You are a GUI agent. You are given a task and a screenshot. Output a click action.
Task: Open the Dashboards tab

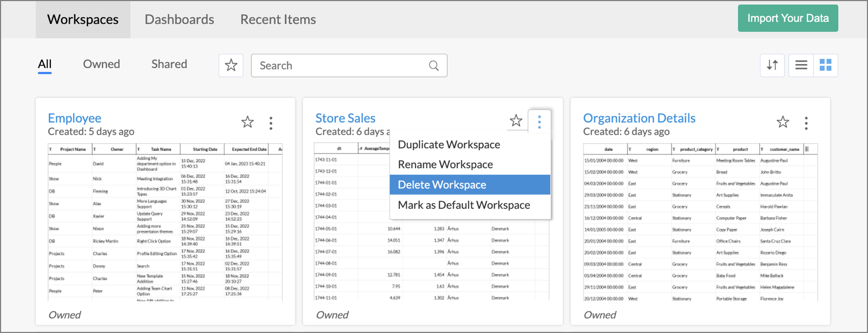(179, 19)
